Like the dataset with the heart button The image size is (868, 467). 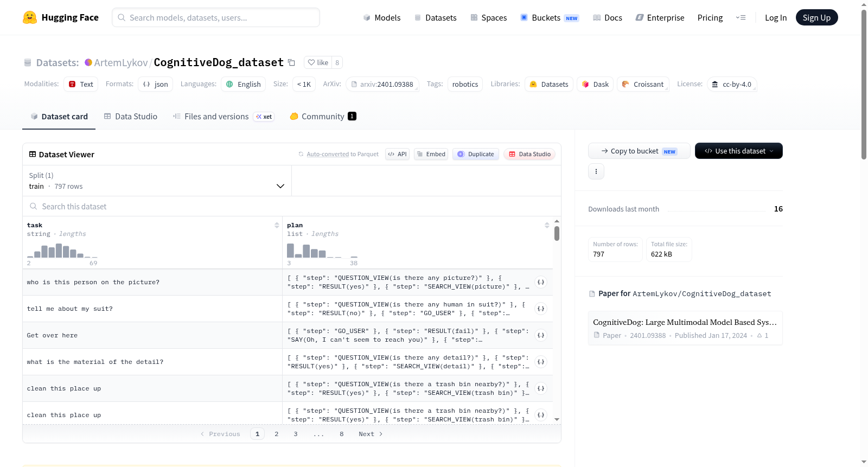pos(318,62)
